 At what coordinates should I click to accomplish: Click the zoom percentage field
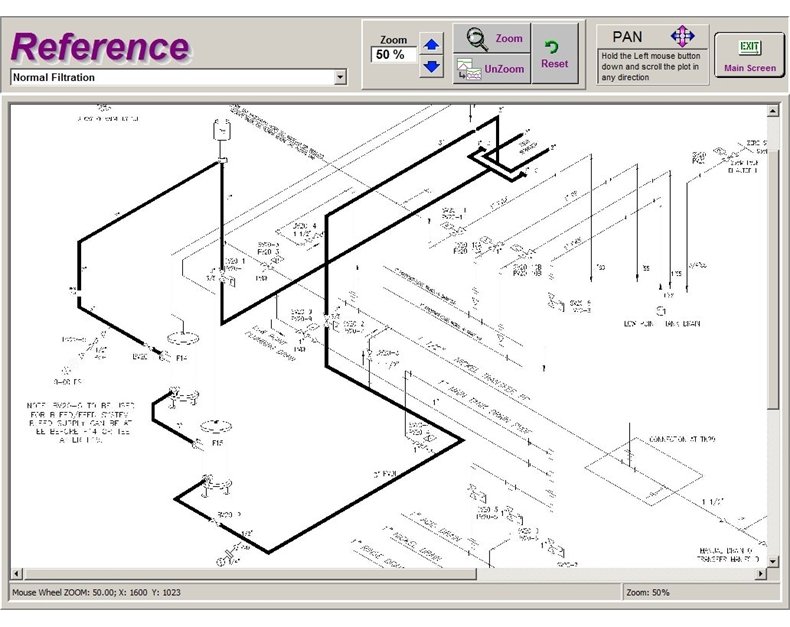pos(392,55)
